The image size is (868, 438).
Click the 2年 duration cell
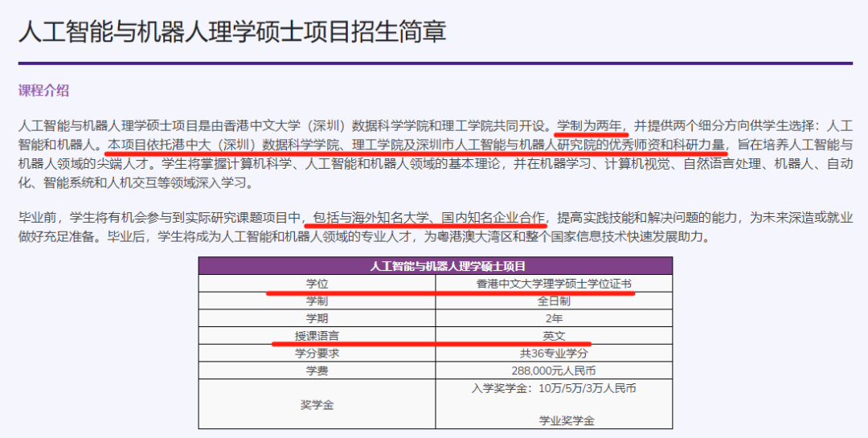(x=554, y=319)
